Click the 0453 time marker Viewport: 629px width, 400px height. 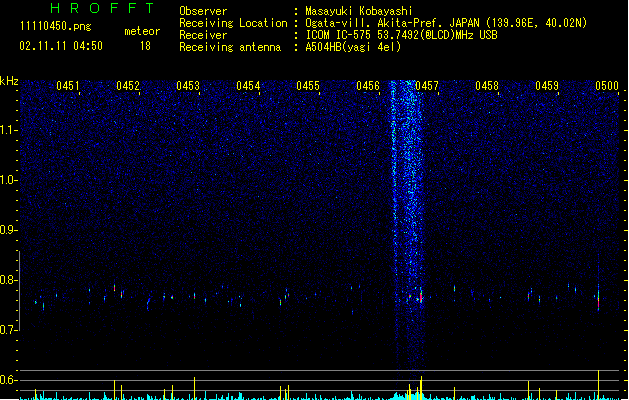188,85
